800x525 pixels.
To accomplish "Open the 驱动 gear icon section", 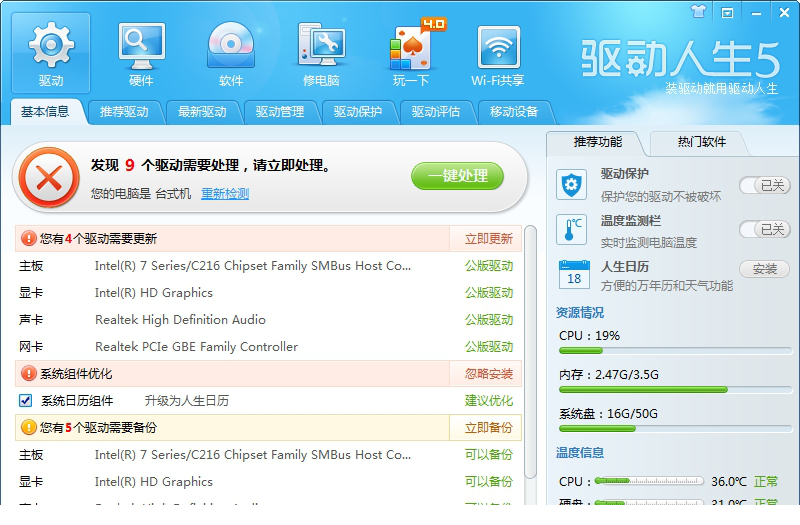I will [51, 53].
